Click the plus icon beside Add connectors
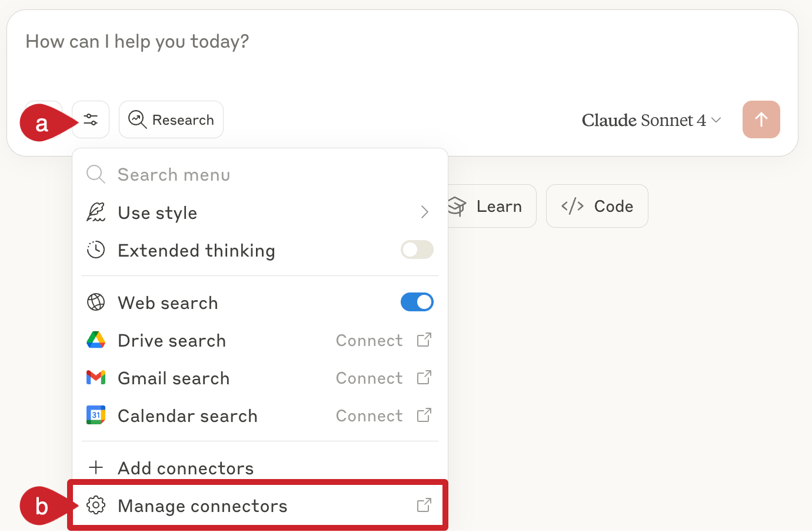 point(96,467)
